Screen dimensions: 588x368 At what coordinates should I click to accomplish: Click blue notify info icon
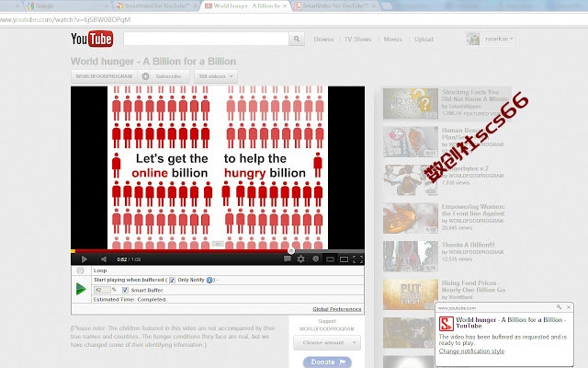tap(209, 280)
